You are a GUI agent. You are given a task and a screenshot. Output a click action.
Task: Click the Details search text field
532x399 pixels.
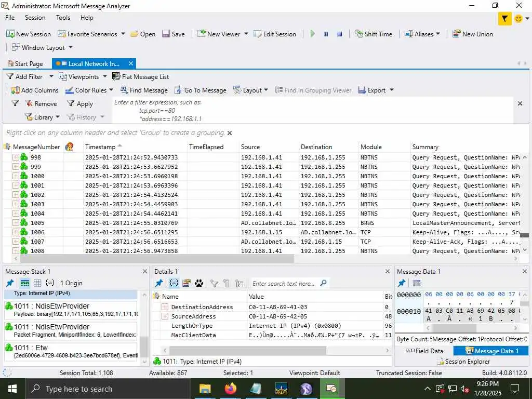click(x=284, y=283)
